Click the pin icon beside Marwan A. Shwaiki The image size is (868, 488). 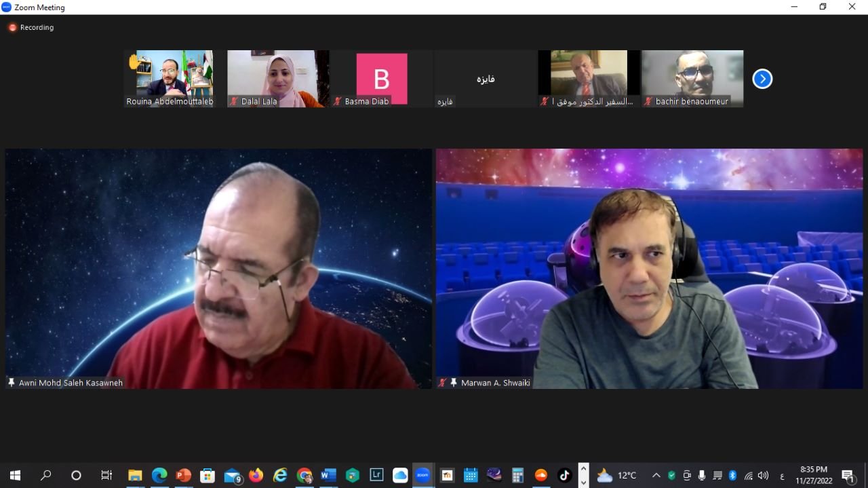coord(454,383)
